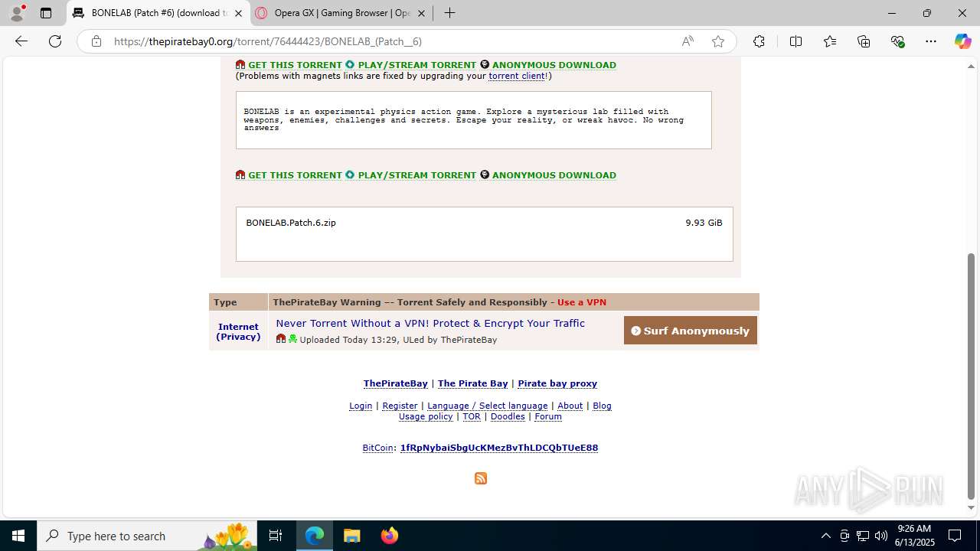Open the tab actions menu icon
The image size is (980, 551).
tap(46, 13)
